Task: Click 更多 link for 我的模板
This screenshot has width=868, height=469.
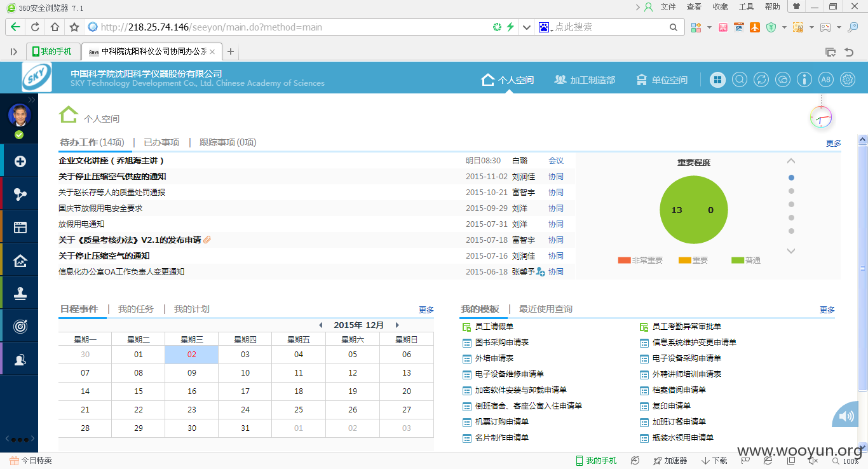Action: (x=827, y=310)
